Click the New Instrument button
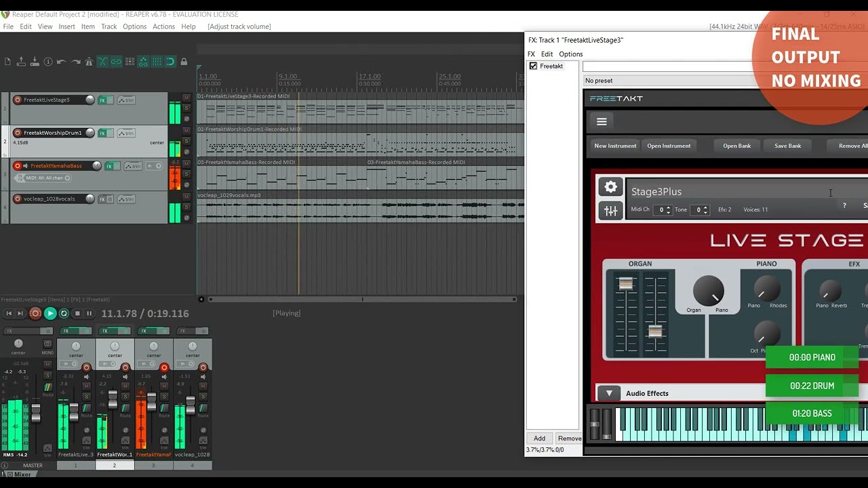 (615, 146)
